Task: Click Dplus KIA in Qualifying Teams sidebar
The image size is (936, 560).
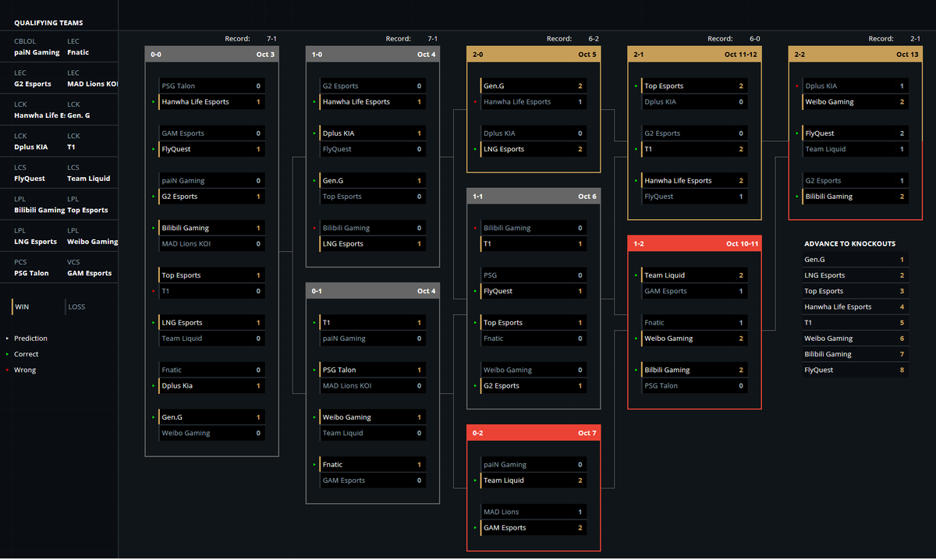Action: [x=31, y=147]
